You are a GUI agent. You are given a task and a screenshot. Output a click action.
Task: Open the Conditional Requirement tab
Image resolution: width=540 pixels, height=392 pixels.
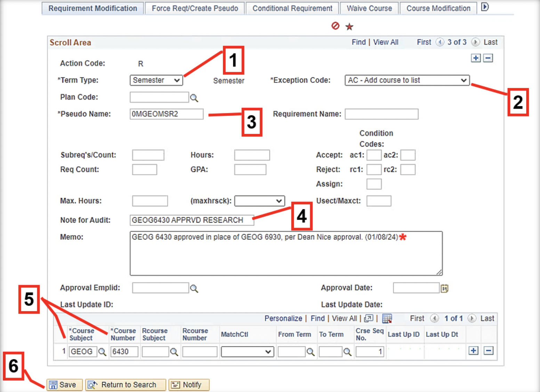point(292,8)
